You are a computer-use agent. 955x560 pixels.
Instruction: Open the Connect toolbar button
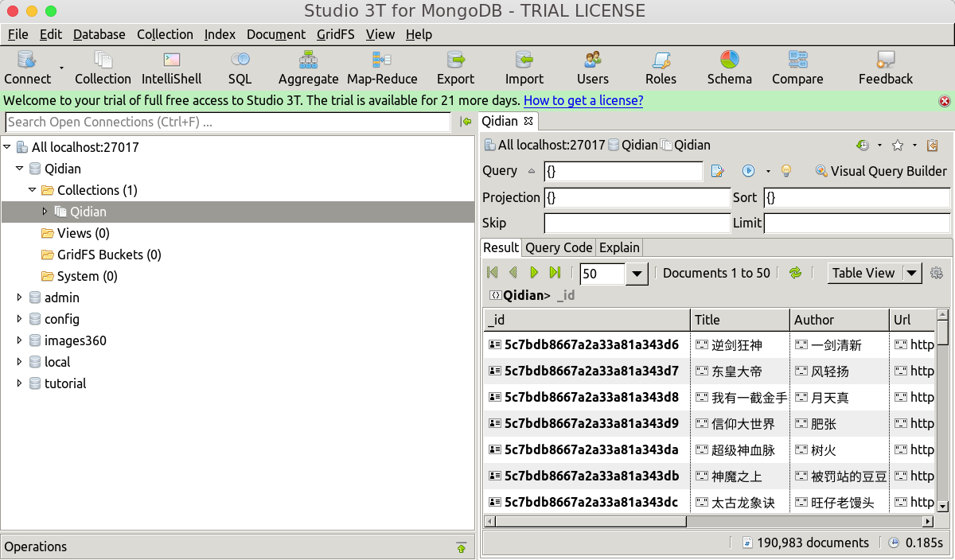point(27,68)
